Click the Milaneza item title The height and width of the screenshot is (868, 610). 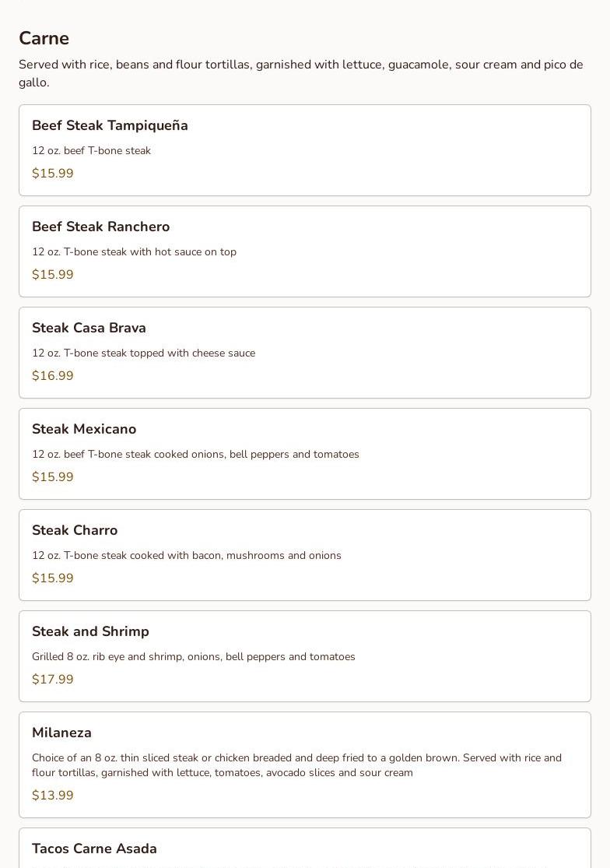tap(61, 733)
